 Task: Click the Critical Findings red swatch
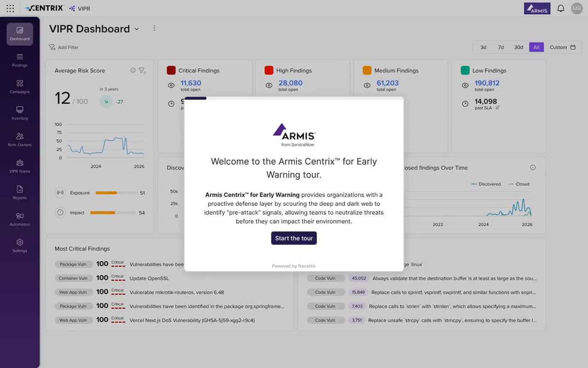click(171, 70)
